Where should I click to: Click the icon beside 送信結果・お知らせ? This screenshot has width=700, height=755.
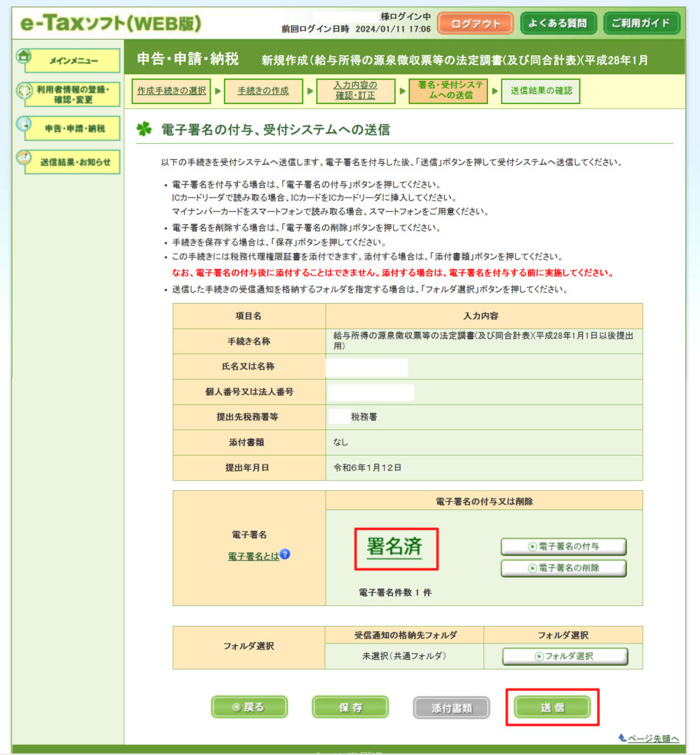pos(24,158)
